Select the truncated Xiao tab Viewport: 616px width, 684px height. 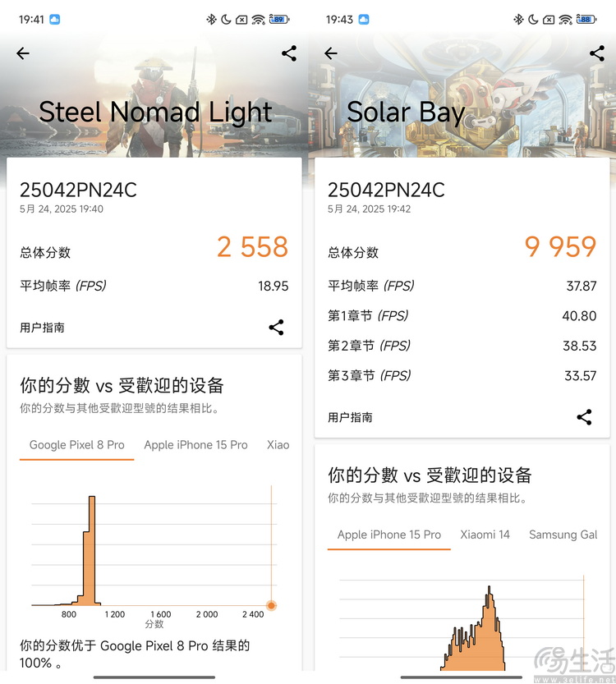coord(278,445)
